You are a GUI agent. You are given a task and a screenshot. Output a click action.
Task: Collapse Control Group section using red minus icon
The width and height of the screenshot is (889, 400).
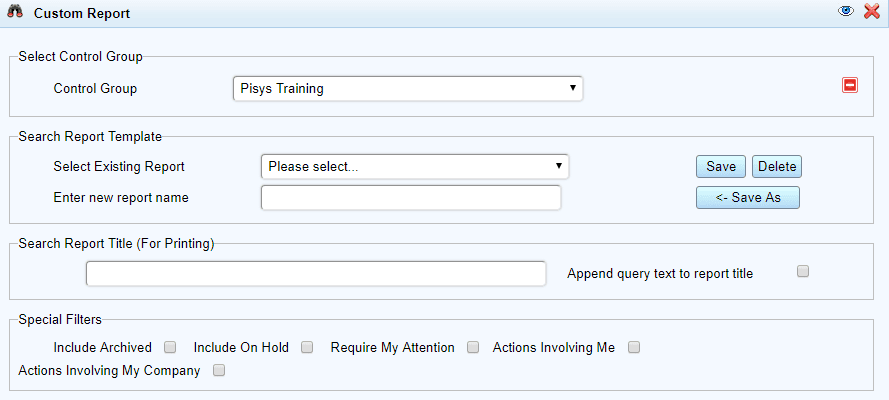click(849, 86)
